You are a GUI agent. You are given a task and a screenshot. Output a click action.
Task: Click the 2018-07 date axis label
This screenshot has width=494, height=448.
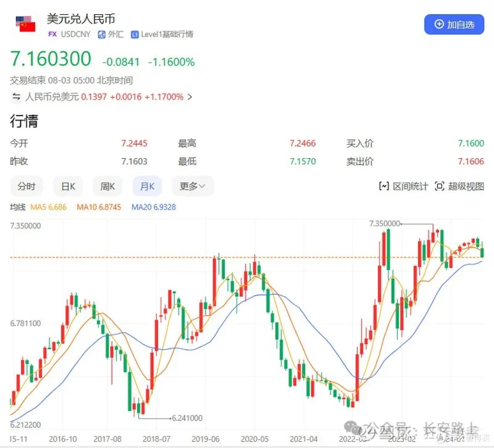156,439
